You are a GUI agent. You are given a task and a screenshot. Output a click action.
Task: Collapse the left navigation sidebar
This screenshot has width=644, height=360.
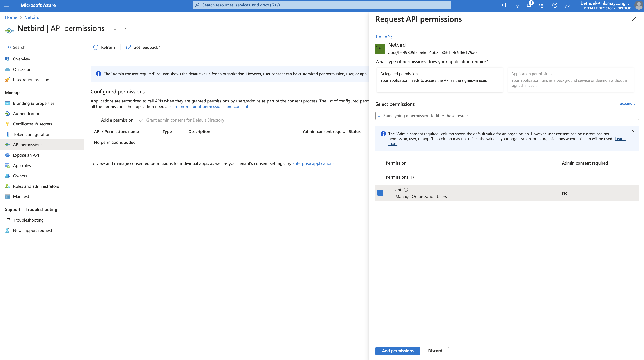[x=79, y=47]
